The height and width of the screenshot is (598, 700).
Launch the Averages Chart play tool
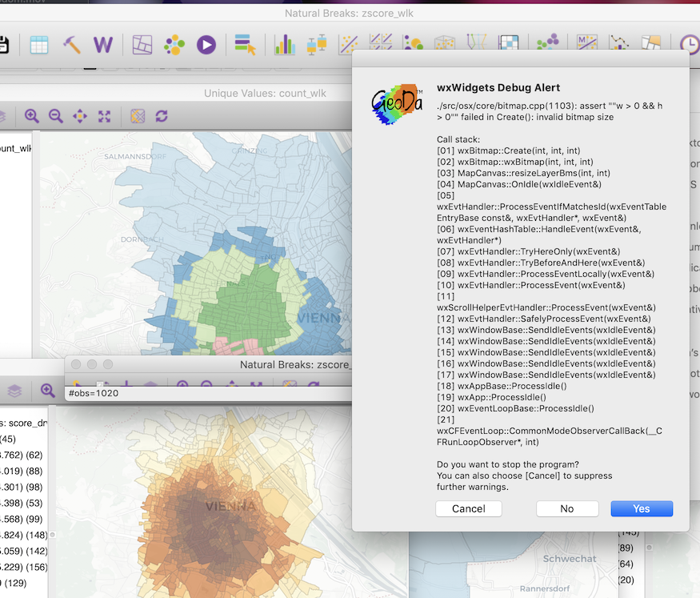click(x=206, y=44)
